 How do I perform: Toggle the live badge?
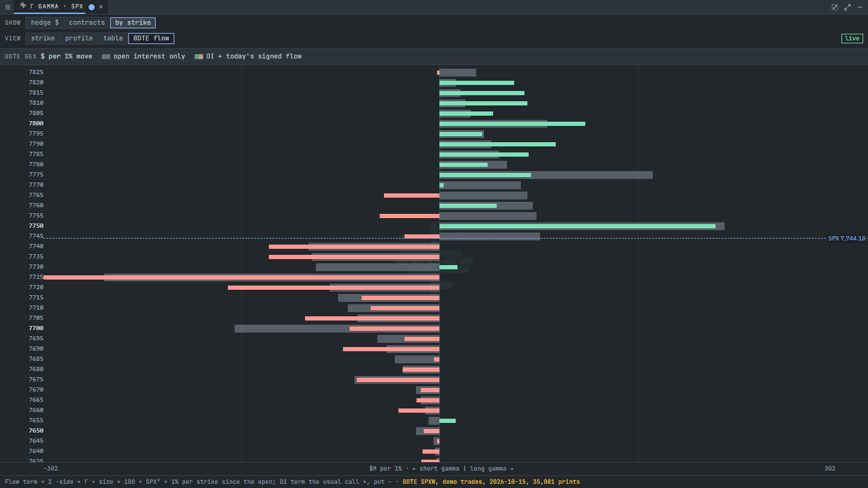click(x=852, y=39)
